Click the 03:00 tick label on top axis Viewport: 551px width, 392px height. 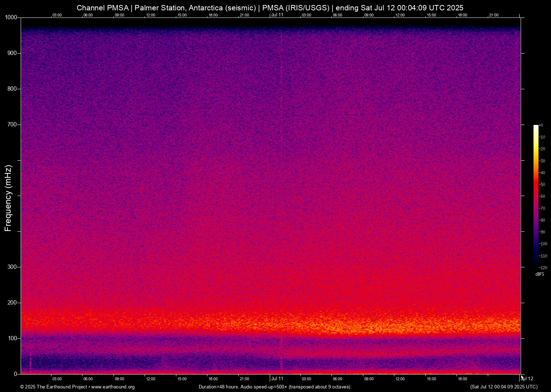pos(57,15)
